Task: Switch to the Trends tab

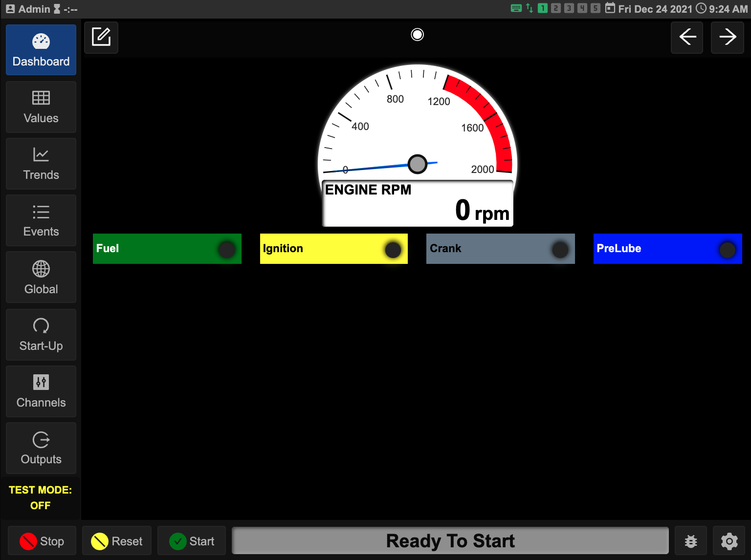Action: [41, 164]
